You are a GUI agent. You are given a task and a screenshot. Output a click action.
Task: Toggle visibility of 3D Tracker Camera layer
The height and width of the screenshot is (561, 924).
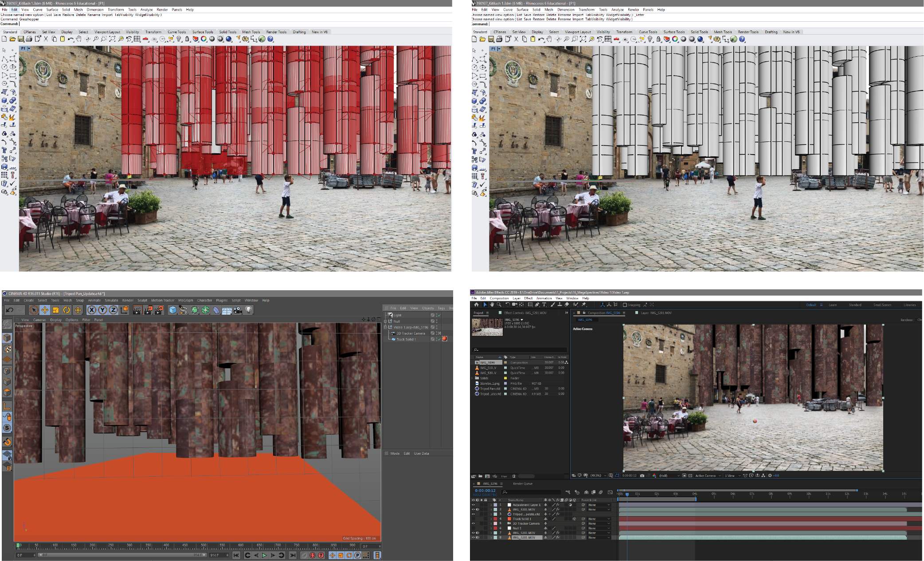pyautogui.click(x=473, y=523)
